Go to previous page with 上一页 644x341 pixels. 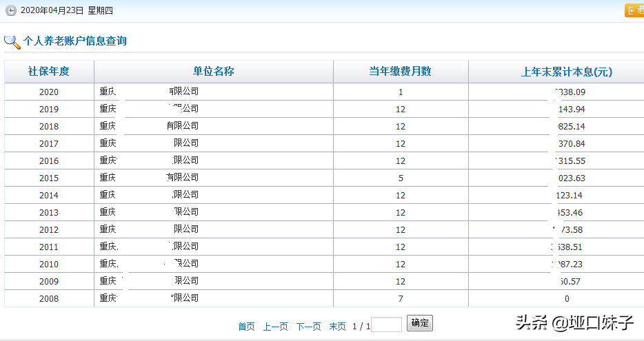[275, 327]
